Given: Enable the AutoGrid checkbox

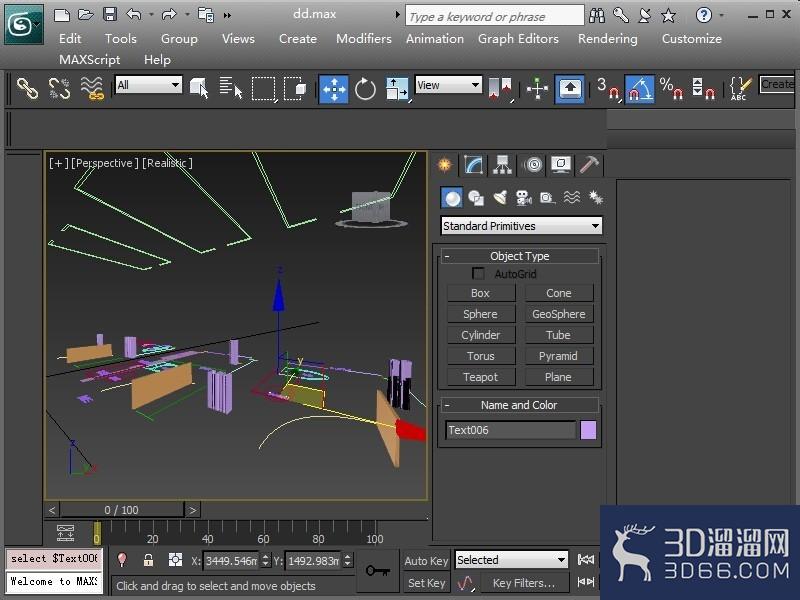Looking at the screenshot, I should tap(478, 273).
